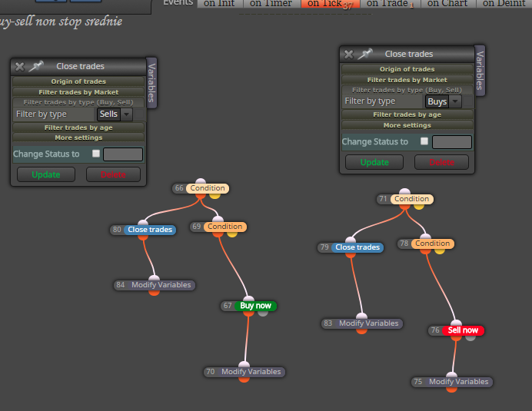Click the gray output connector of Buy now
532x411 pixels.
coord(263,313)
